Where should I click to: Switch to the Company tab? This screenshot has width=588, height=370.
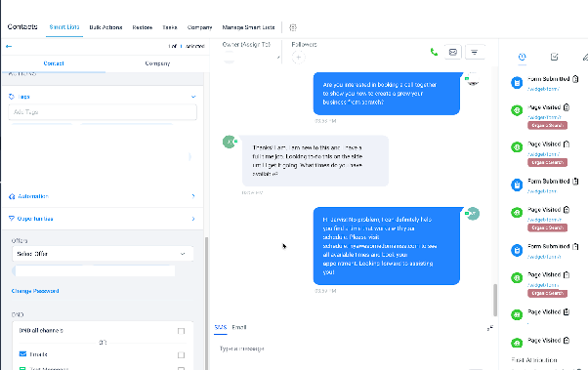coord(157,63)
